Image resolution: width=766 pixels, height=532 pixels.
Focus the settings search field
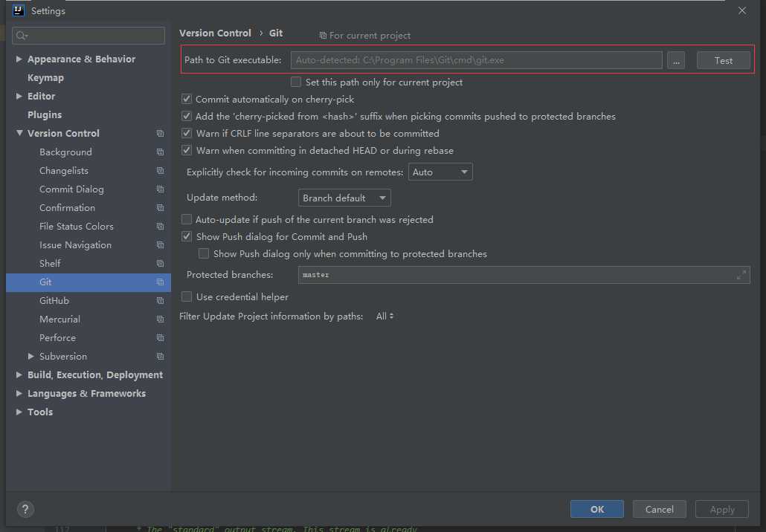tap(88, 36)
